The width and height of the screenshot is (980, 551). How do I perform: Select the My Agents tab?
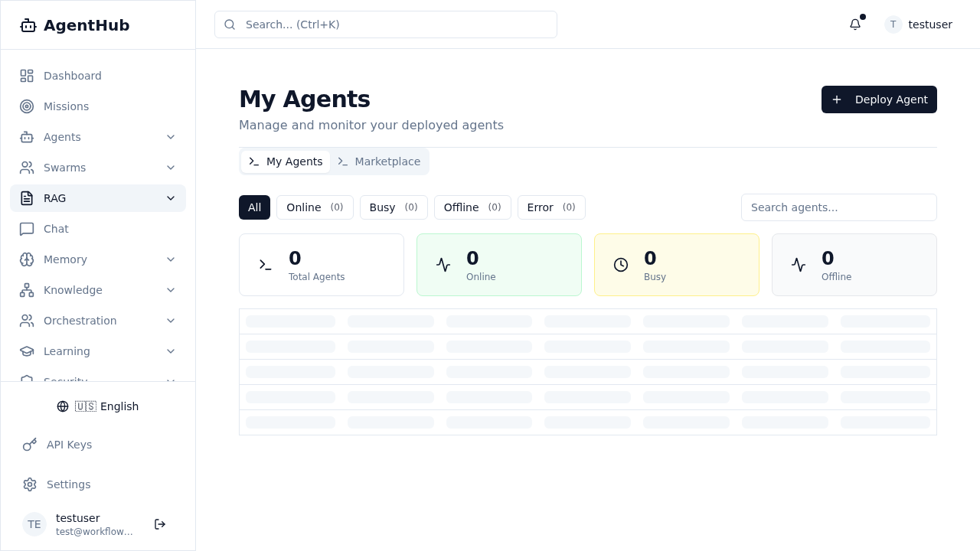point(286,161)
